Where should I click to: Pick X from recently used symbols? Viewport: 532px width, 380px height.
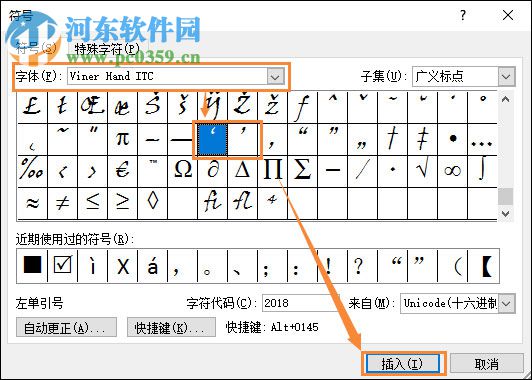[x=122, y=266]
